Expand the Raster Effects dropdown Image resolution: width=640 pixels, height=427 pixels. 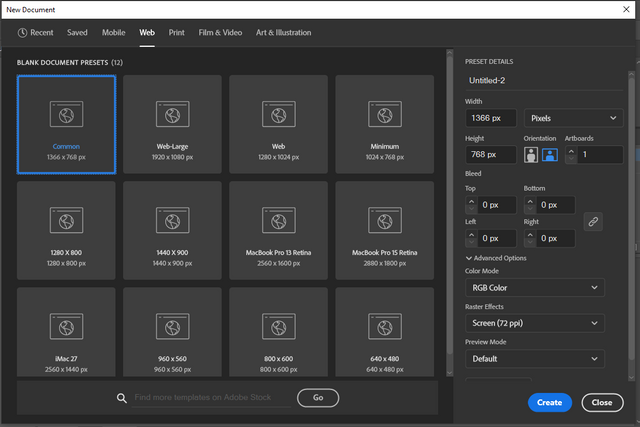click(535, 323)
